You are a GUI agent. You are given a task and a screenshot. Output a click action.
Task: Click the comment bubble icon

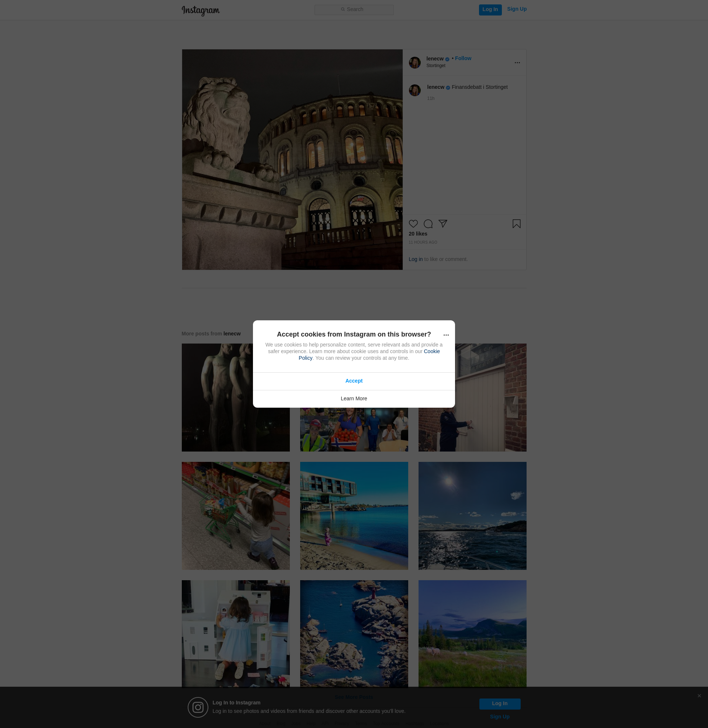[428, 224]
